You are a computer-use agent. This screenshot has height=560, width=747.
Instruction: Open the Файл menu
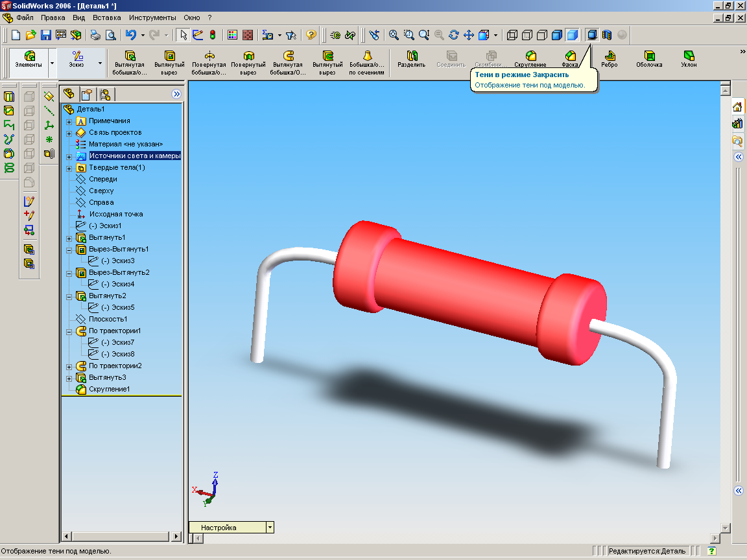click(25, 17)
